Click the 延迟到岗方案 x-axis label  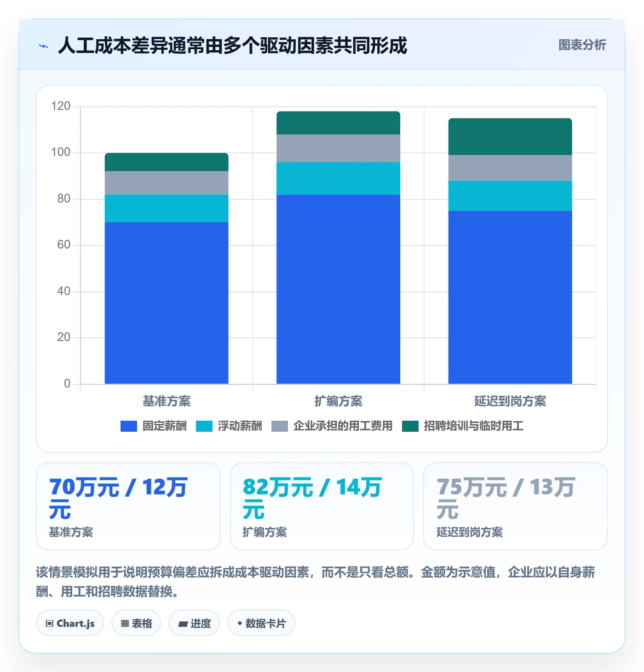510,401
